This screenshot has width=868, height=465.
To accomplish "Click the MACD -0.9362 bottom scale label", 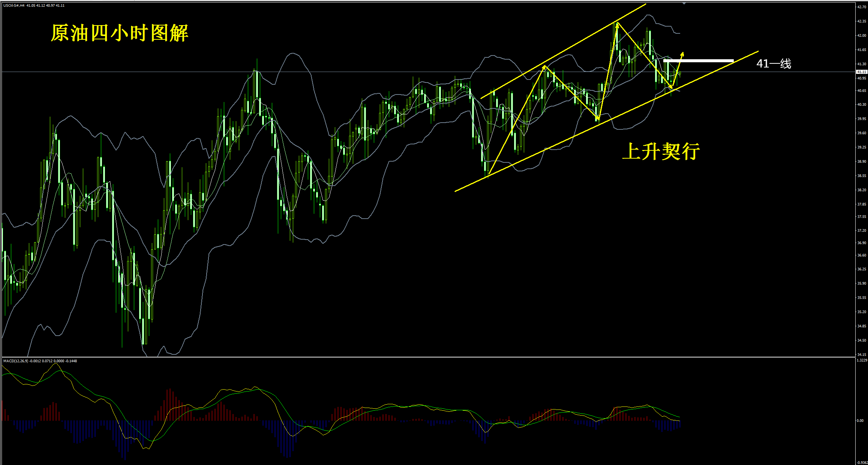I will coord(862,462).
